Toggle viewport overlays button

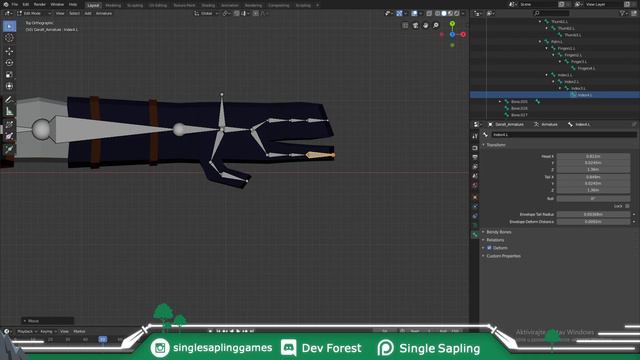414,13
